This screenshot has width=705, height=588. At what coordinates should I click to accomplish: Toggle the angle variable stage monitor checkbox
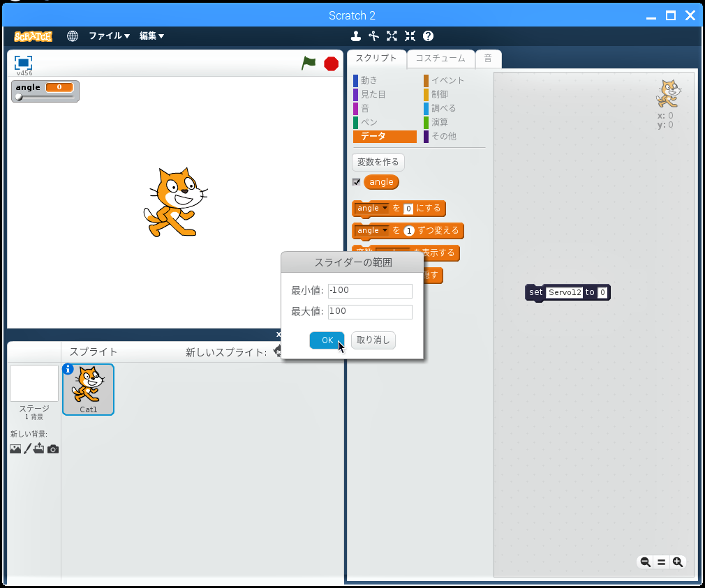pyautogui.click(x=357, y=182)
